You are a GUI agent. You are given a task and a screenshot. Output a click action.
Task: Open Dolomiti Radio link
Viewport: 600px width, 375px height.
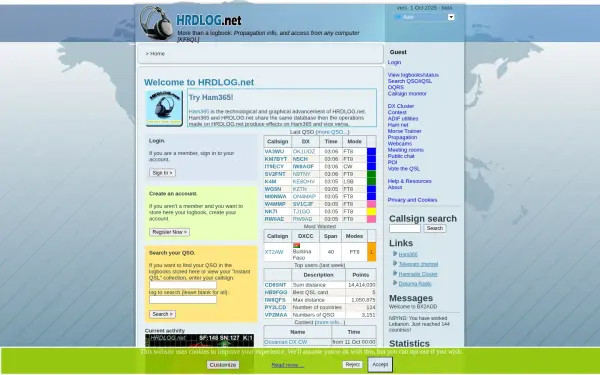pyautogui.click(x=415, y=284)
